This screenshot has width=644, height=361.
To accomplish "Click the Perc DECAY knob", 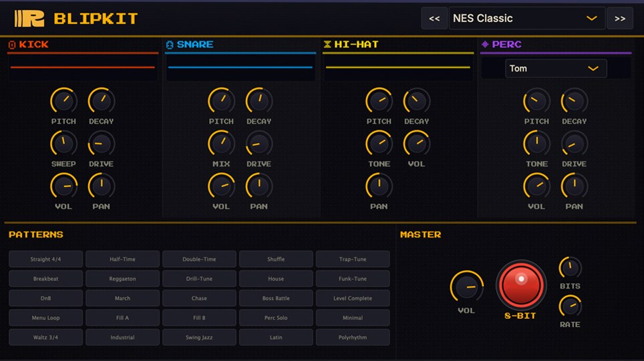I will click(574, 101).
